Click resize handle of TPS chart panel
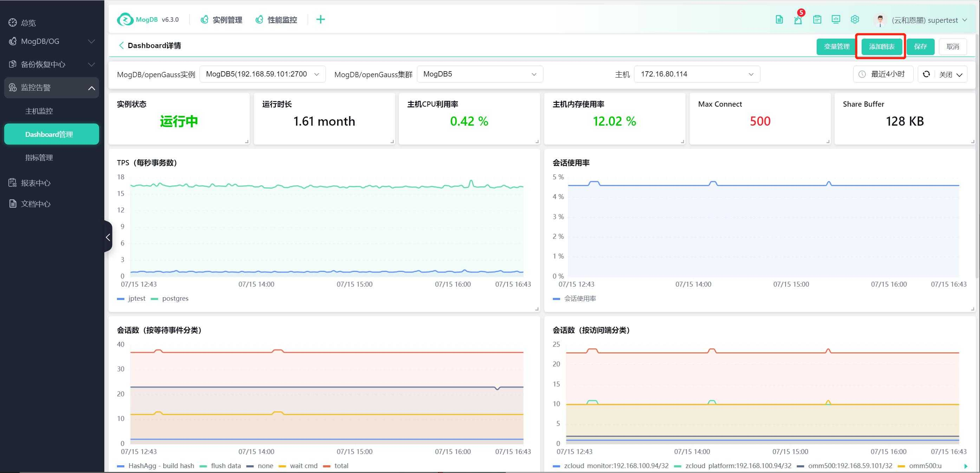This screenshot has width=980, height=473. point(537,309)
